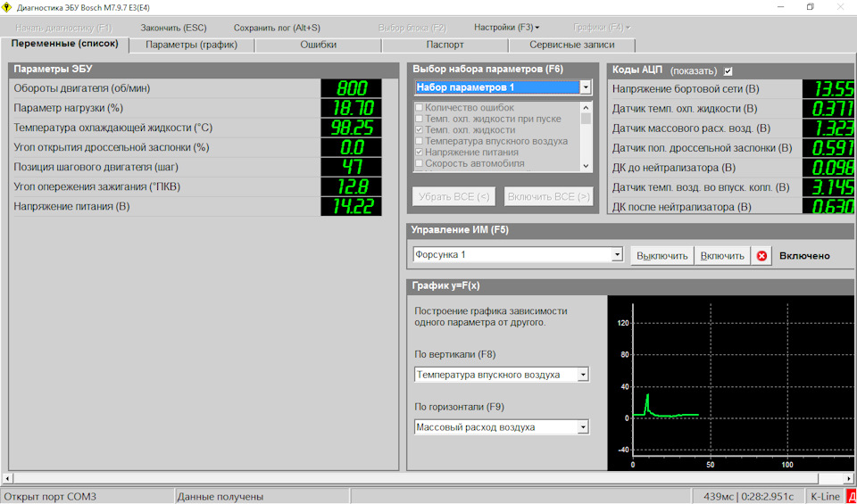
Task: Toggle the Коды АЦП показать checkbox
Action: click(x=728, y=71)
